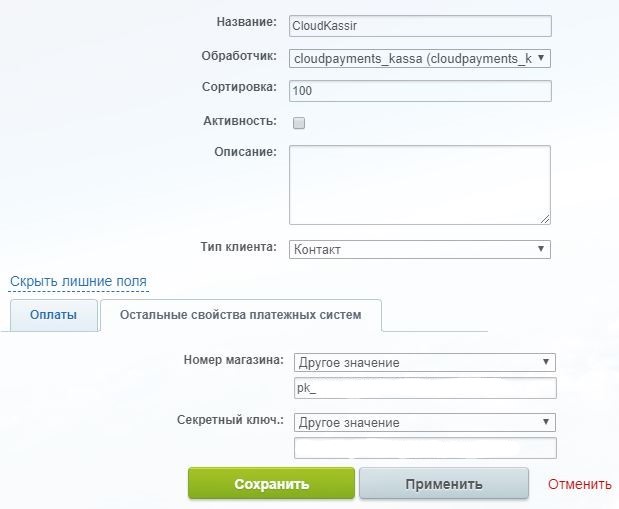Click inside the Описание text area

pos(419,184)
